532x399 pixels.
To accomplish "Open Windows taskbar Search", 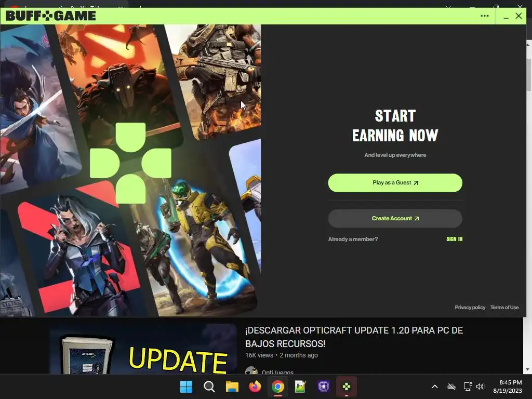I will pos(209,387).
